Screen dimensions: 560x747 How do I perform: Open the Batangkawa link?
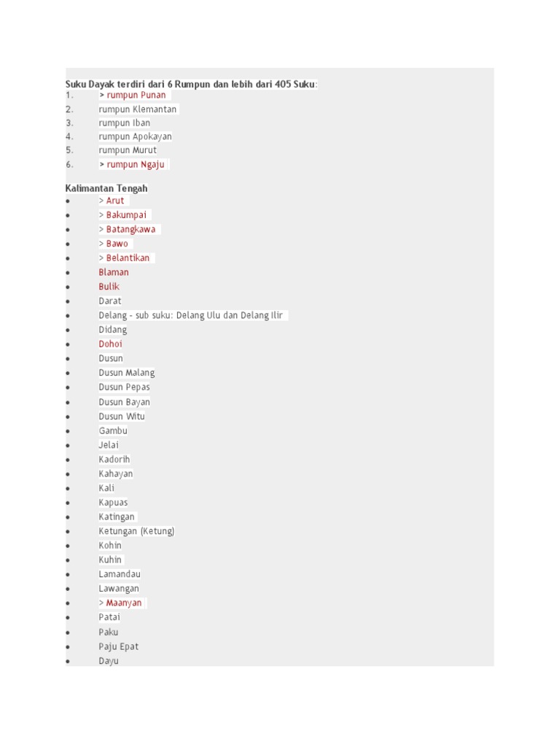pos(131,229)
